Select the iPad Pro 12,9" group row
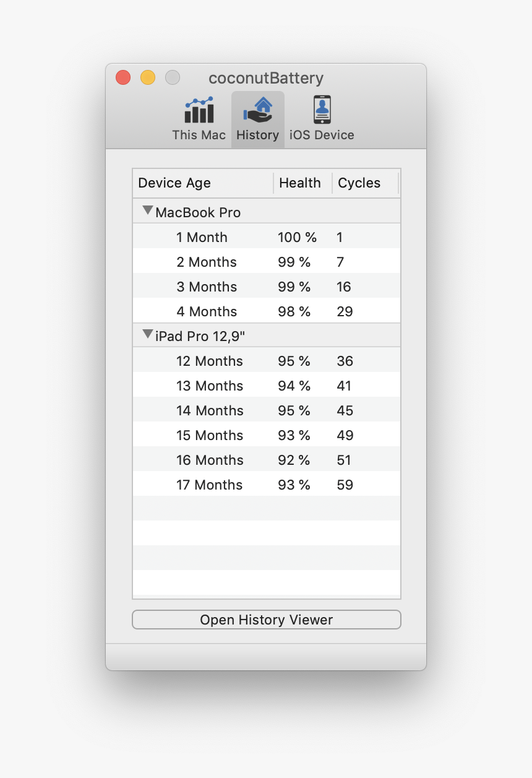 (267, 335)
